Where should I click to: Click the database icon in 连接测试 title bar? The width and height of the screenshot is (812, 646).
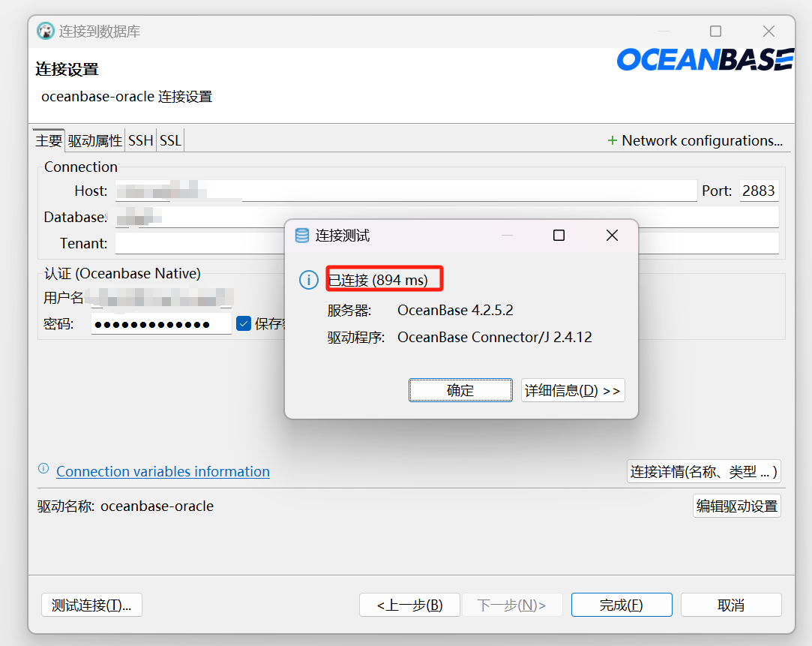tap(302, 236)
